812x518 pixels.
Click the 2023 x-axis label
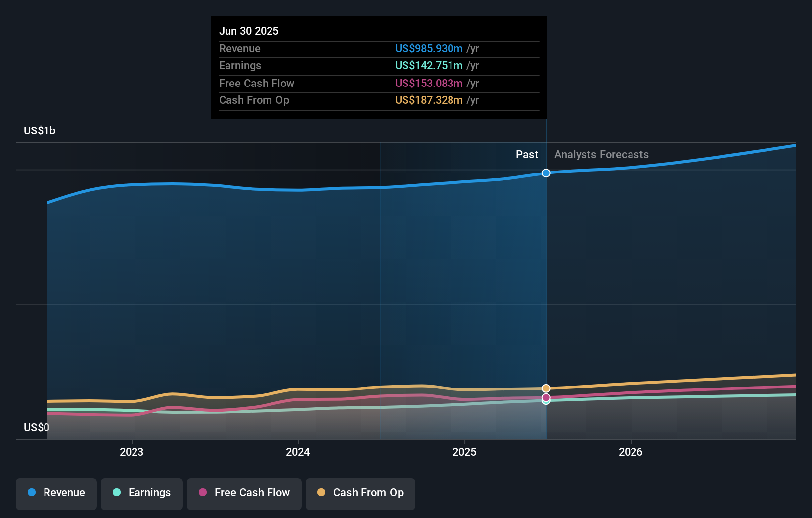click(x=132, y=452)
